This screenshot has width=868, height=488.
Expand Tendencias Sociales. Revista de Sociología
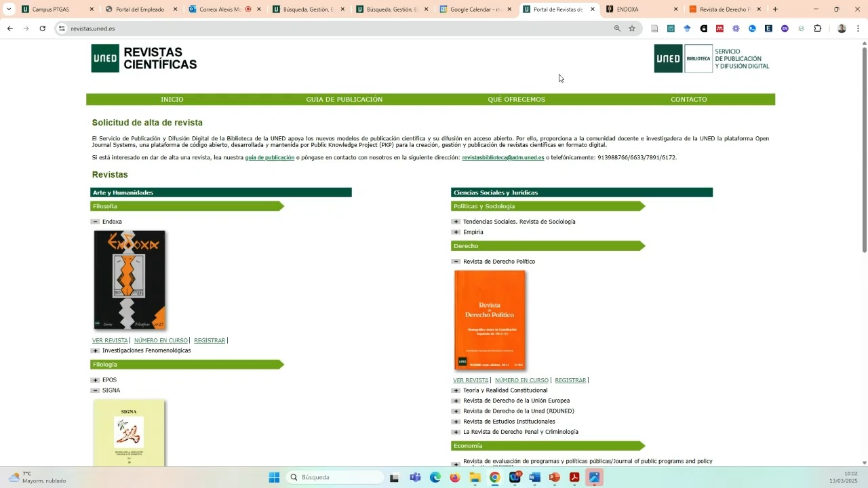pyautogui.click(x=456, y=222)
